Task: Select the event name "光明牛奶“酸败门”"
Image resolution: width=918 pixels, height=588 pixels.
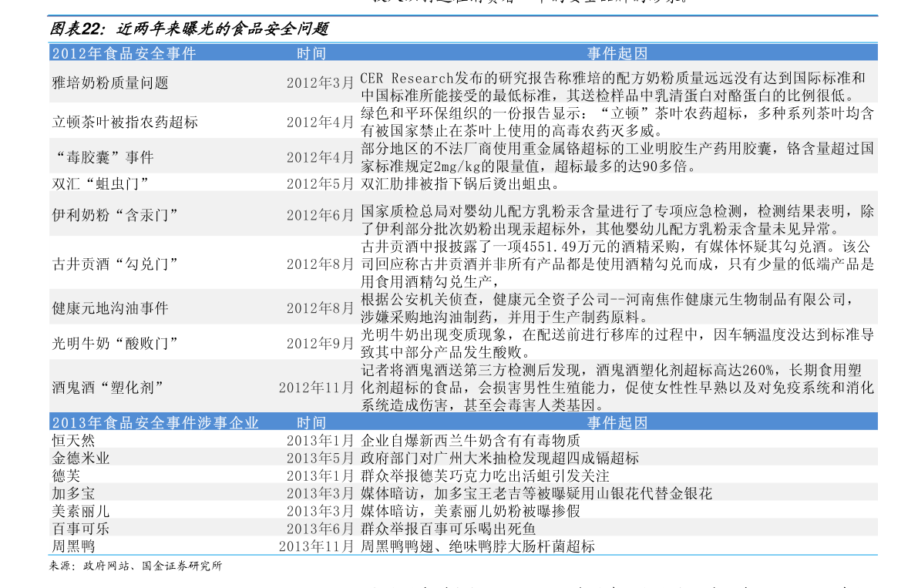Action: (x=115, y=344)
